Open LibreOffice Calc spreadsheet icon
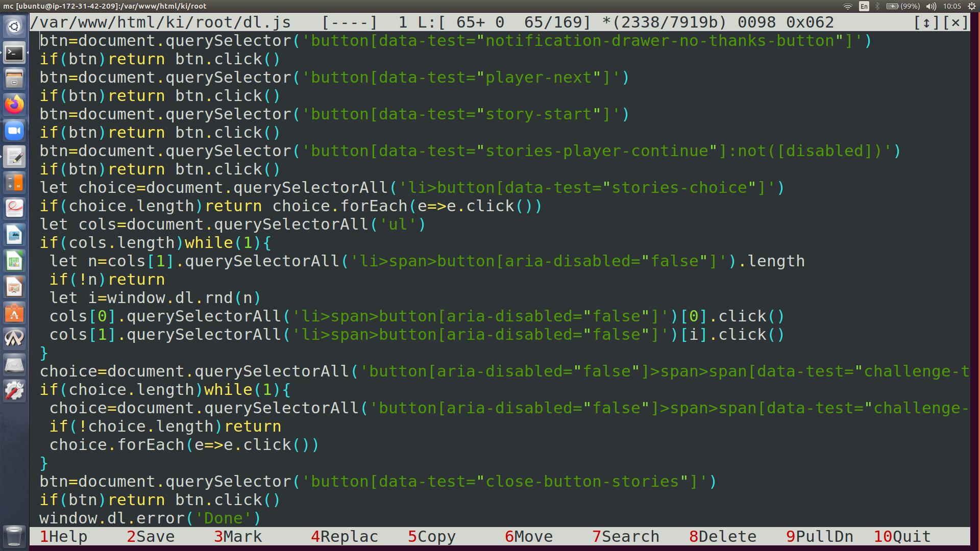This screenshot has height=551, width=980. click(x=14, y=261)
